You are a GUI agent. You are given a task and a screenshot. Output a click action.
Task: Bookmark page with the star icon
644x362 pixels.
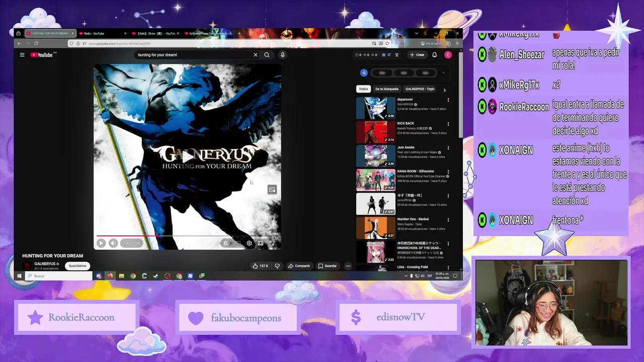(388, 44)
